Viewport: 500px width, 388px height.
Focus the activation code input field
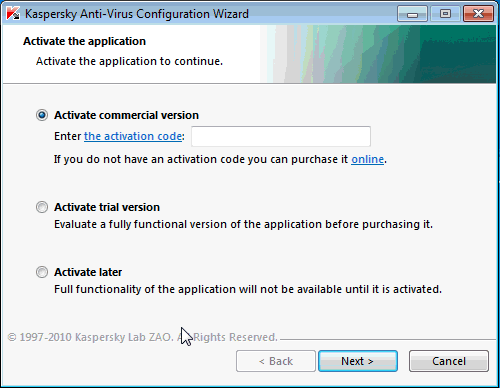tap(281, 136)
